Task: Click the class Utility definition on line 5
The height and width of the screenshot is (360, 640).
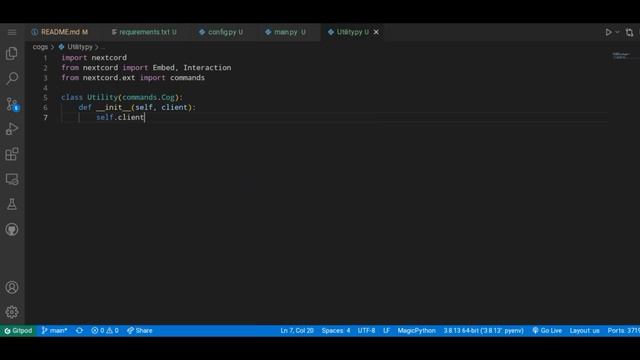Action: point(122,97)
